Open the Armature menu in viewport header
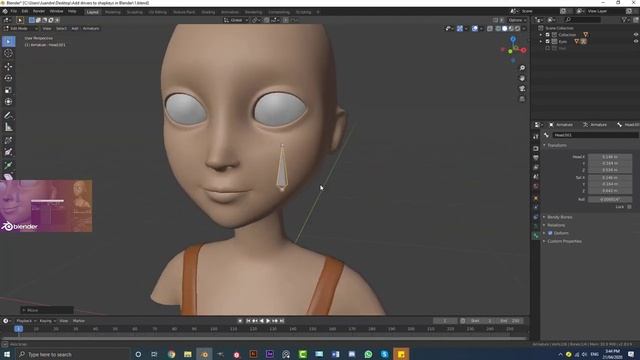The image size is (640, 360). pyautogui.click(x=91, y=29)
